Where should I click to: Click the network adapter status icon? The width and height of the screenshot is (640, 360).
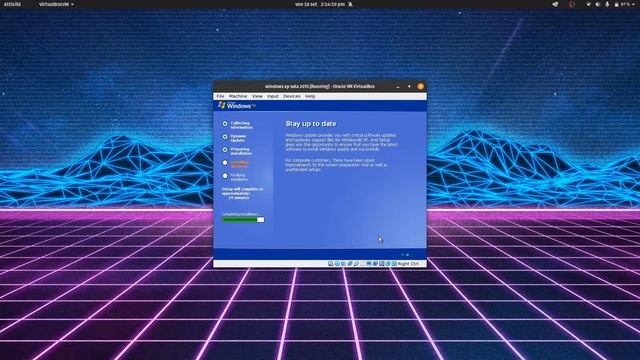pos(349,264)
